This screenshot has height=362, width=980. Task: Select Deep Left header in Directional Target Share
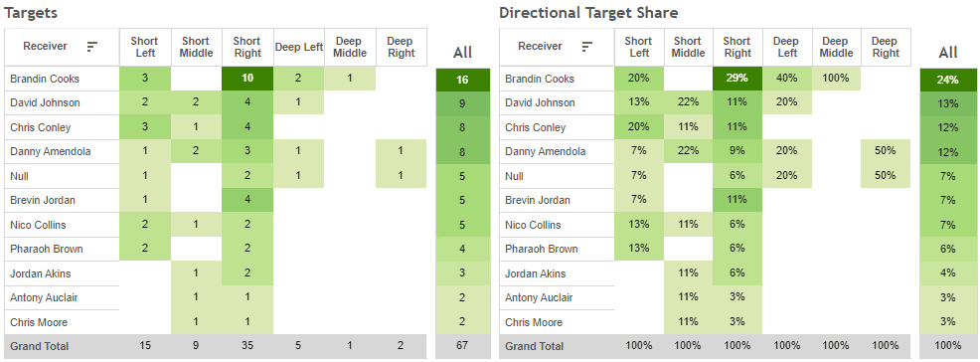(x=786, y=47)
